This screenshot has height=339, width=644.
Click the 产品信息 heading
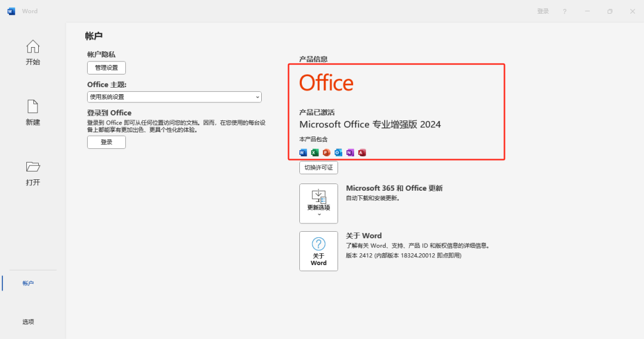click(314, 59)
